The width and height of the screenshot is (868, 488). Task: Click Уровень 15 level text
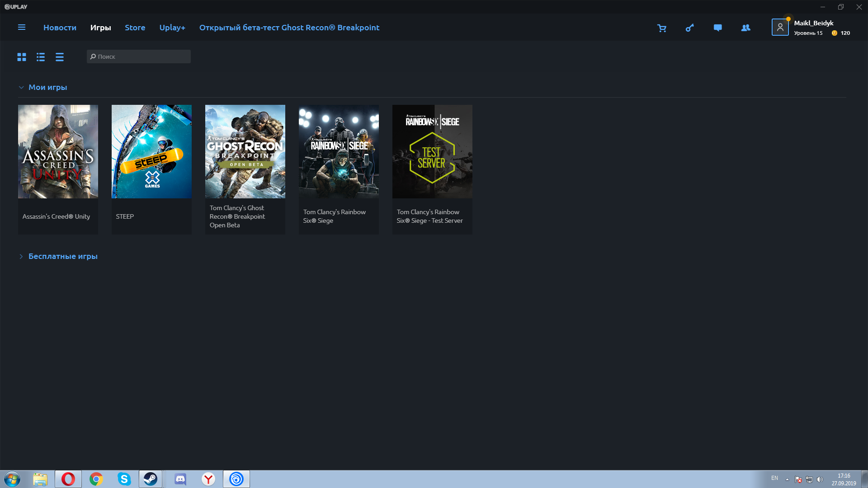click(x=808, y=33)
